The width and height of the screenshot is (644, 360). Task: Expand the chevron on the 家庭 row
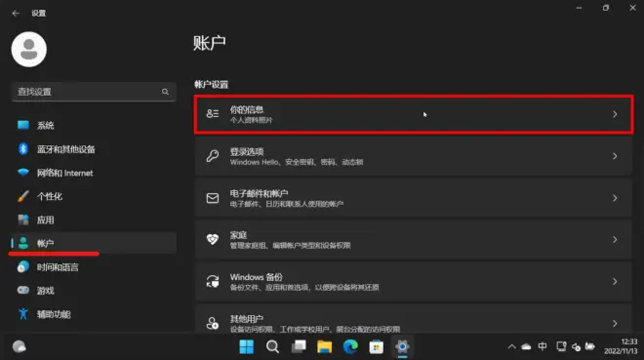615,240
